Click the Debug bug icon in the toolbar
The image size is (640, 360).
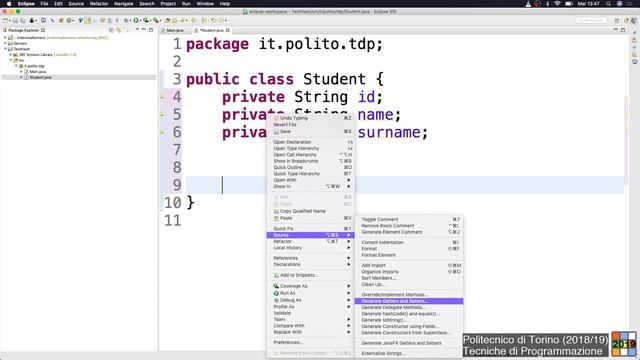point(126,20)
